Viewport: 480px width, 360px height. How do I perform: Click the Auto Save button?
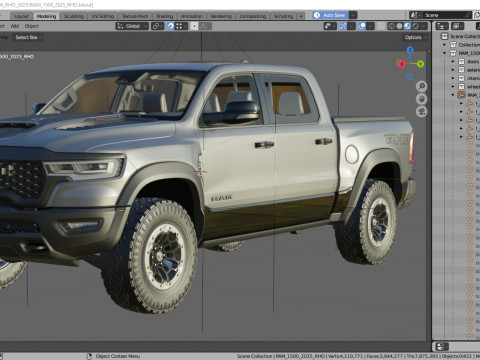pyautogui.click(x=330, y=15)
